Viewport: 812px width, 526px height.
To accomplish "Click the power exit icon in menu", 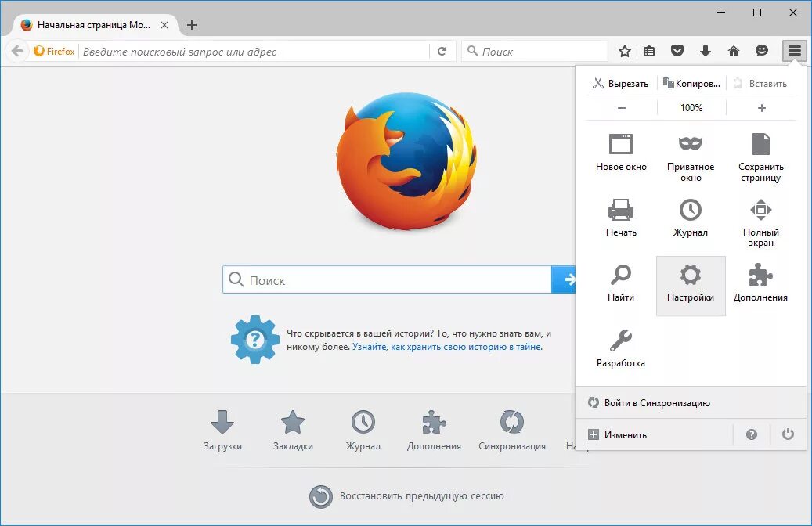I will pyautogui.click(x=788, y=434).
